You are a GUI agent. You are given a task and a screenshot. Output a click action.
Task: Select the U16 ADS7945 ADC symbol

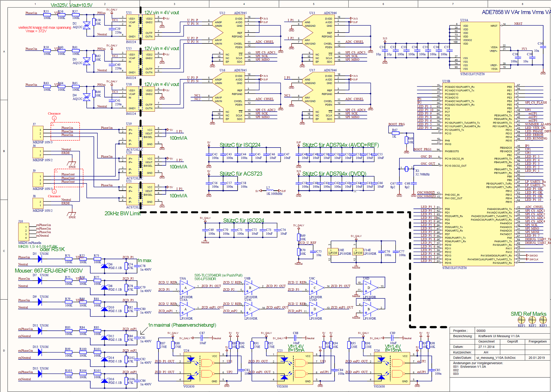pos(228,97)
